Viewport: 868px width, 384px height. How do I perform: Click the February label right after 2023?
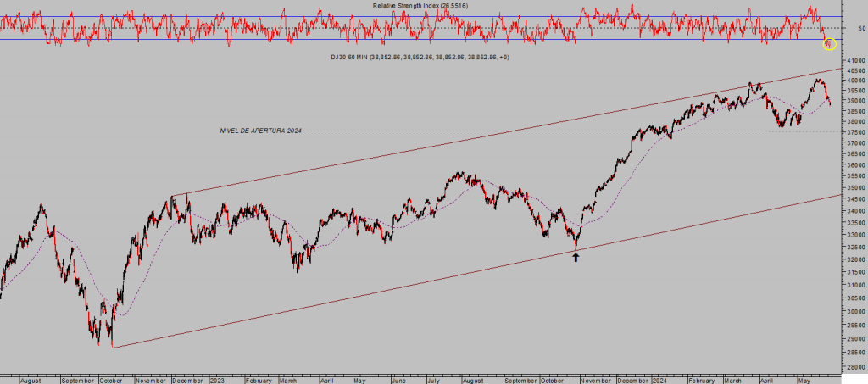(259, 381)
